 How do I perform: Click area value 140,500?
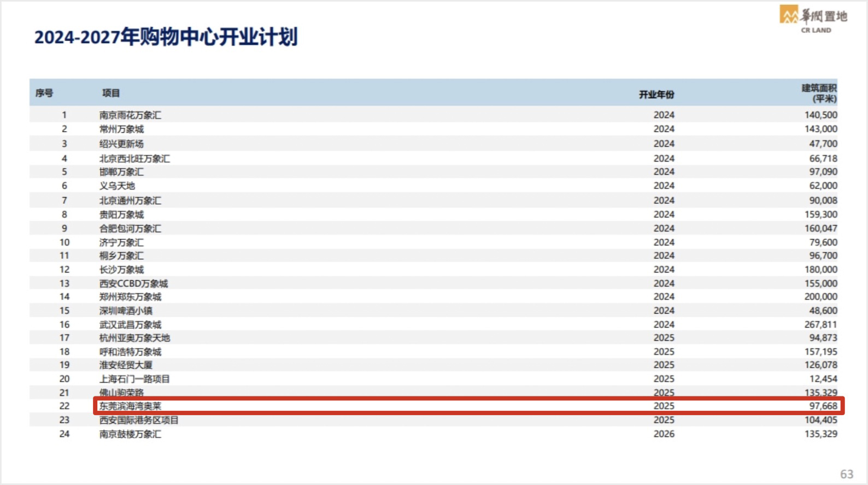pyautogui.click(x=820, y=115)
